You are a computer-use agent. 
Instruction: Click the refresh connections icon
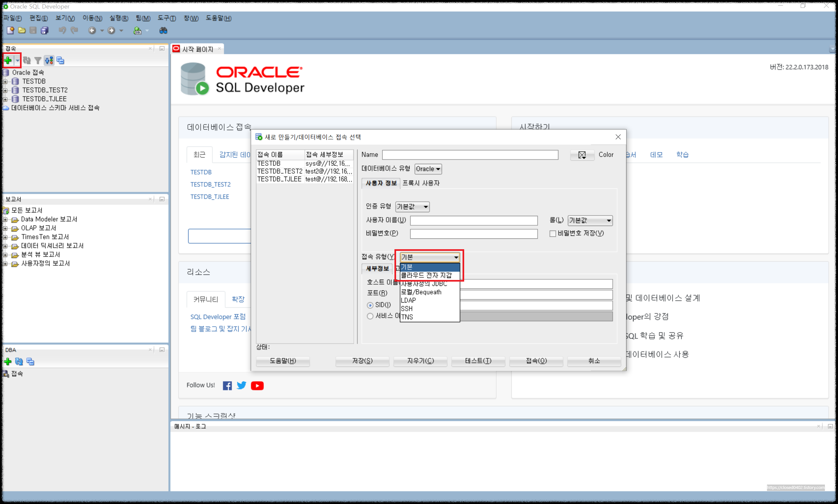point(27,61)
